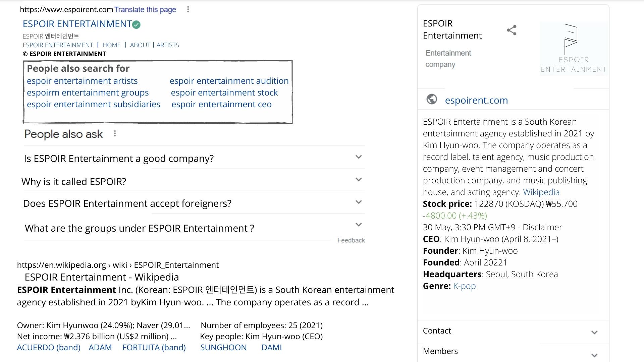Click the green verified badge next to ESPOIR ENTERTAINMENT
The height and width of the screenshot is (362, 644).
136,24
